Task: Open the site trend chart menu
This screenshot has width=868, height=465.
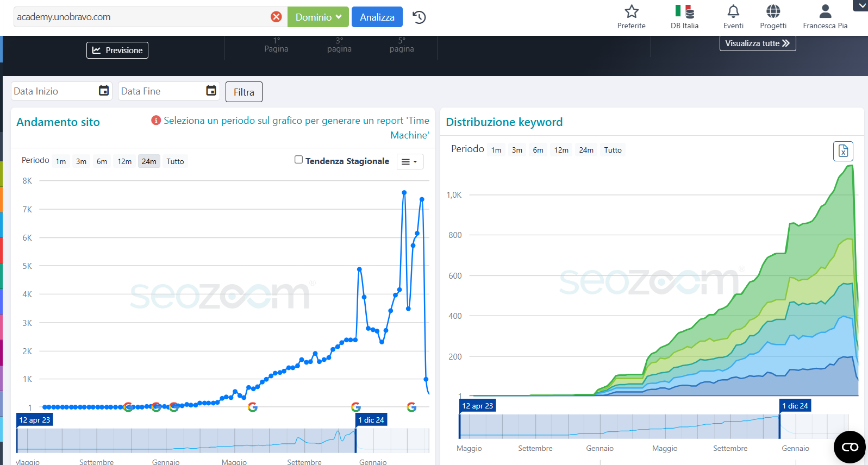Action: click(409, 162)
